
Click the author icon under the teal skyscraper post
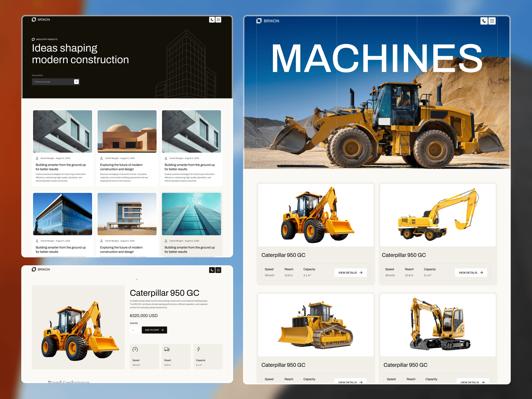coord(166,241)
